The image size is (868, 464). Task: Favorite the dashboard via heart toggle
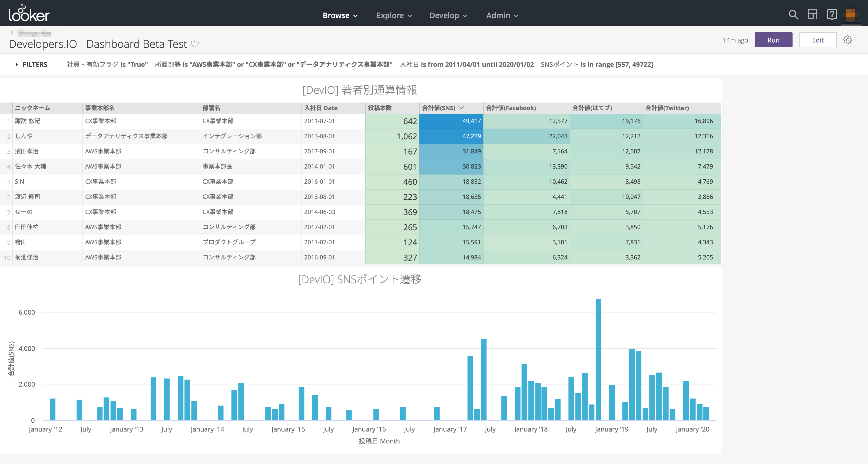point(195,44)
